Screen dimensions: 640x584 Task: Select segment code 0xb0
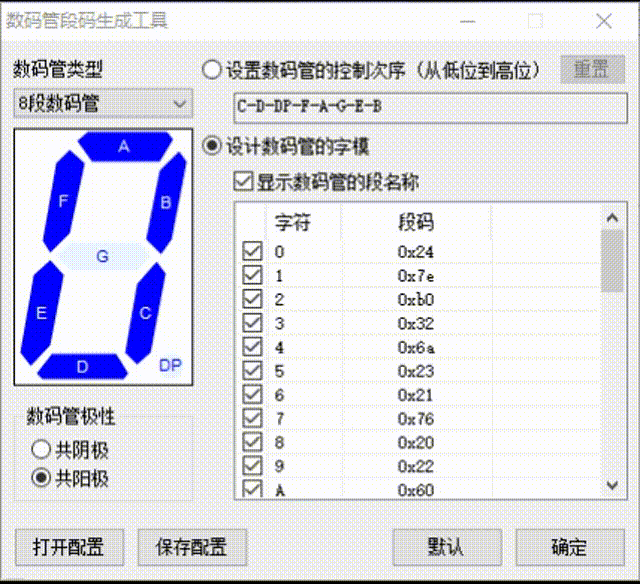point(416,300)
